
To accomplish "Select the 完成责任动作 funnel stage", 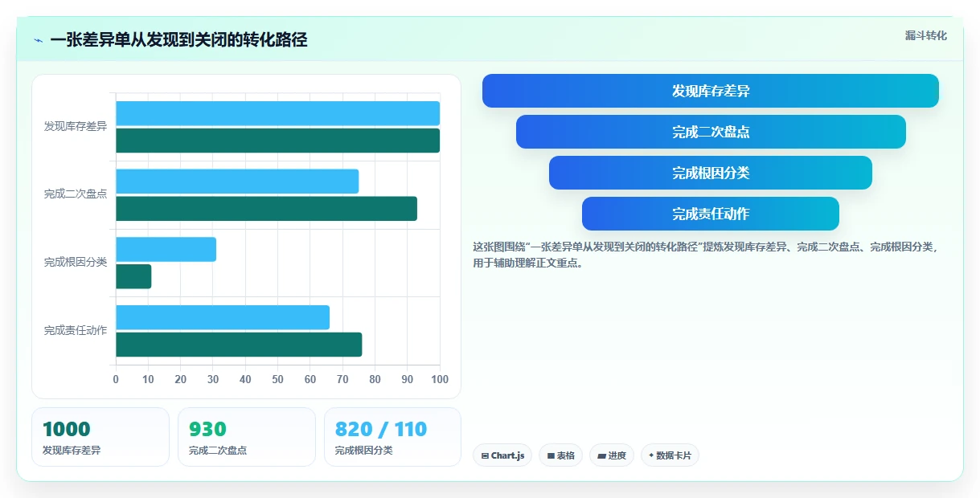I will (x=711, y=214).
